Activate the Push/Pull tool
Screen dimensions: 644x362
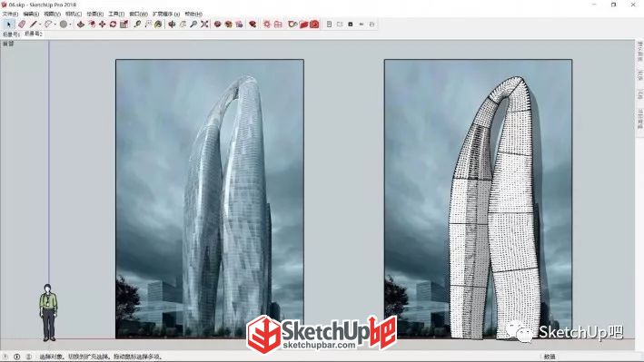[x=81, y=24]
